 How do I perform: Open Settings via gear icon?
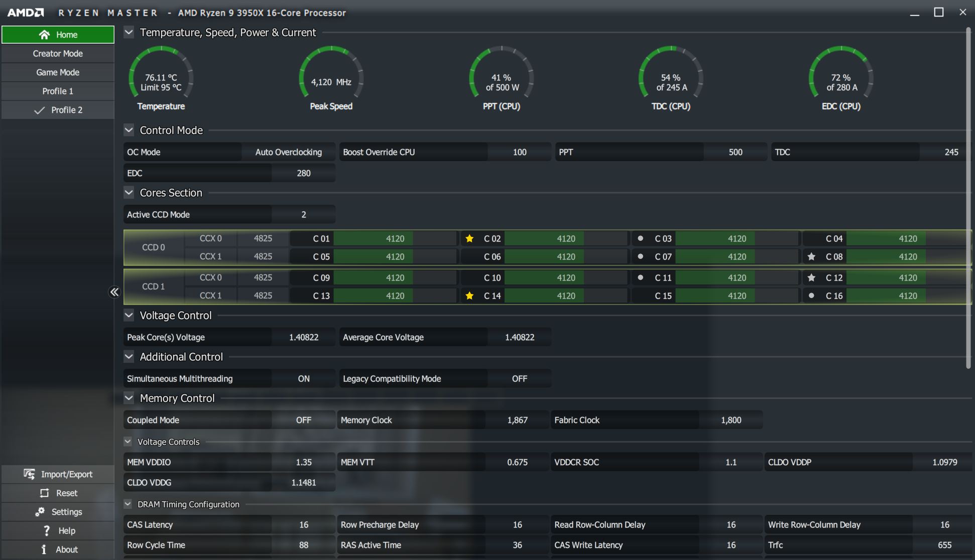click(40, 512)
